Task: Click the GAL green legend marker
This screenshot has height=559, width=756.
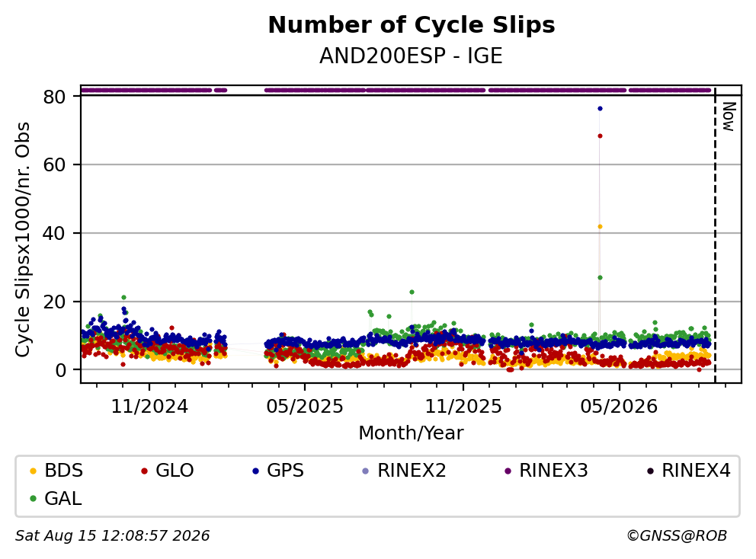Action: click(34, 499)
